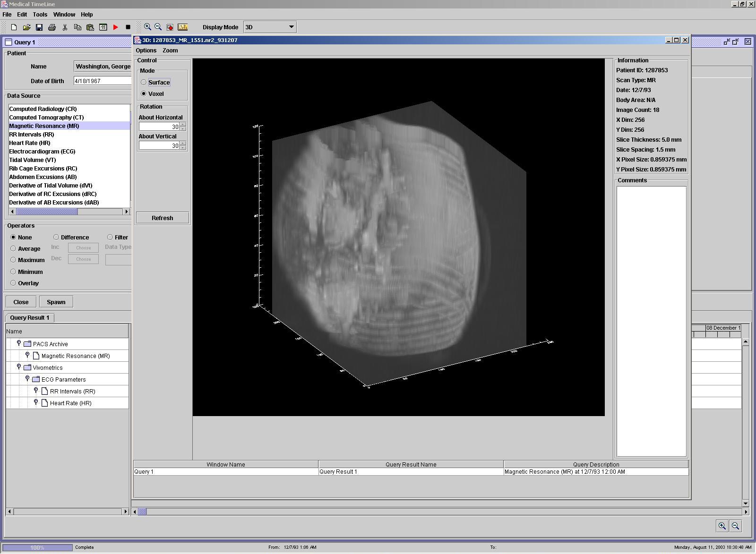
Task: Click the Spawn button
Action: (56, 302)
